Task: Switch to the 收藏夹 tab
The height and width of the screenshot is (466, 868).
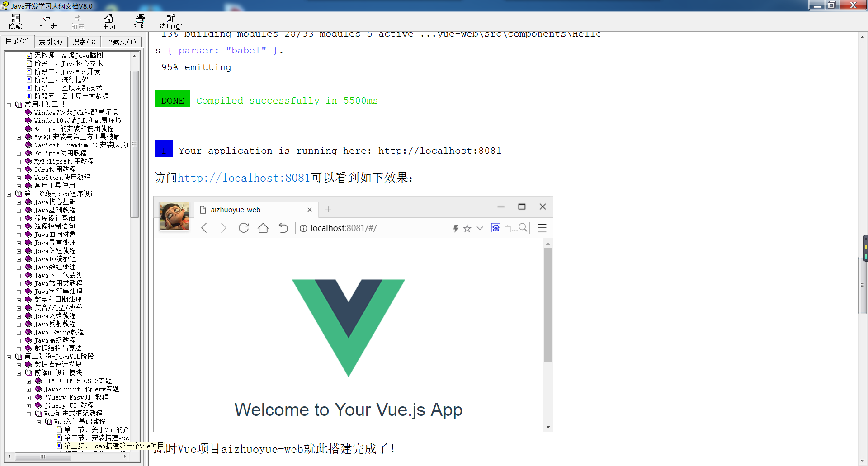Action: coord(121,42)
